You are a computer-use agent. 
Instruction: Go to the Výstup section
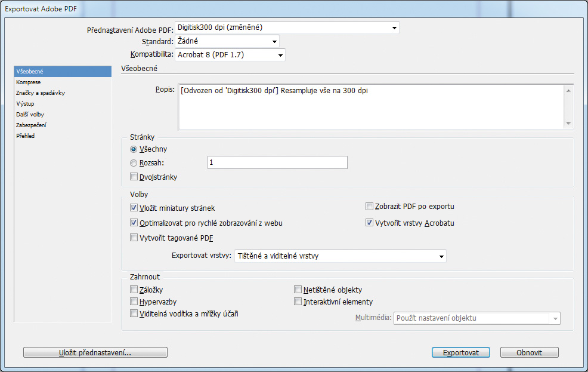[63, 104]
